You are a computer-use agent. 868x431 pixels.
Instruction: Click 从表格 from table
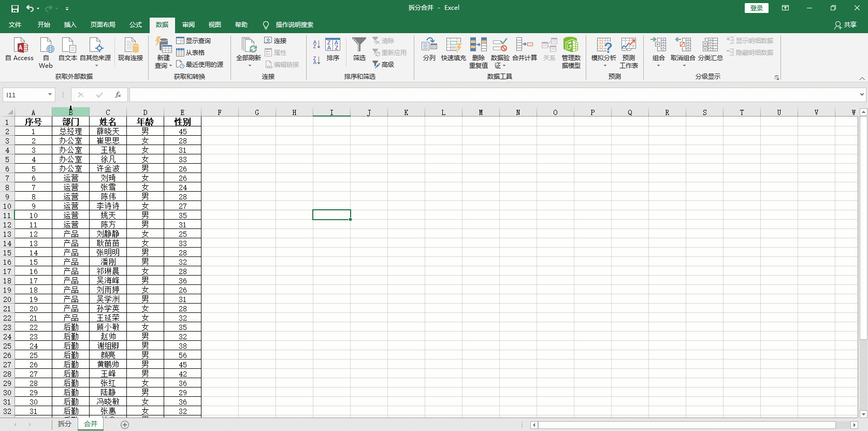[191, 52]
